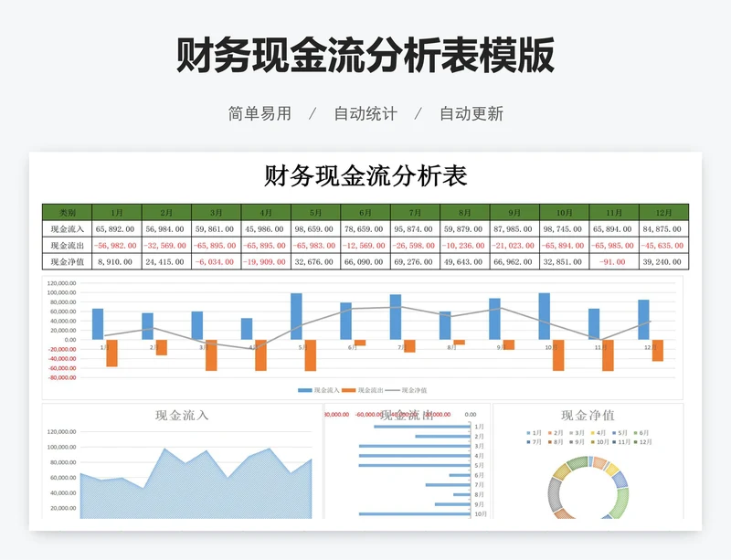Select the 现金流出 row label in the table
The width and height of the screenshot is (731, 560).
coord(67,245)
